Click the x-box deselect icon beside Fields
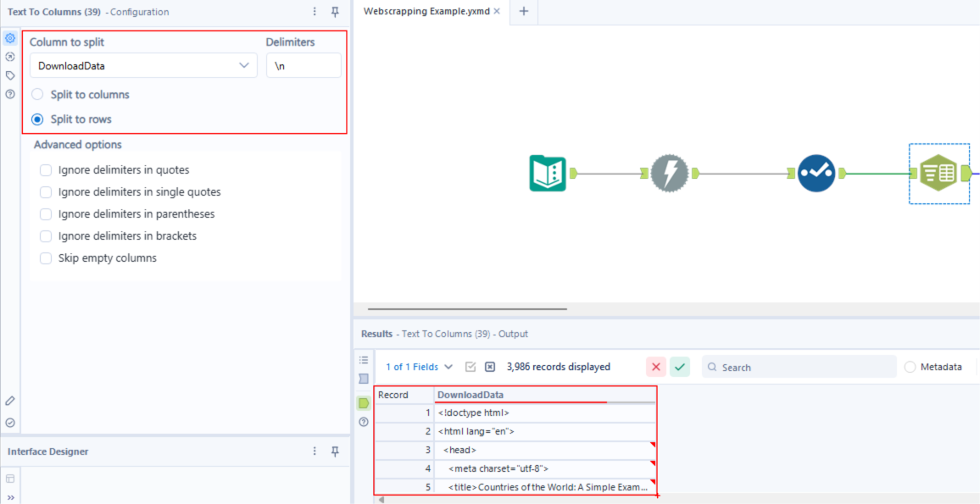 click(x=490, y=367)
